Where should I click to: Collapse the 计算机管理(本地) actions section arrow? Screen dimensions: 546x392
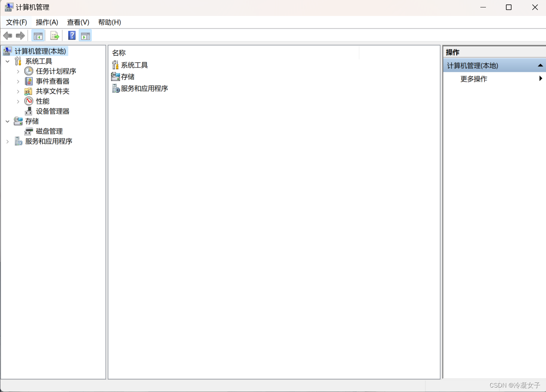click(x=540, y=66)
